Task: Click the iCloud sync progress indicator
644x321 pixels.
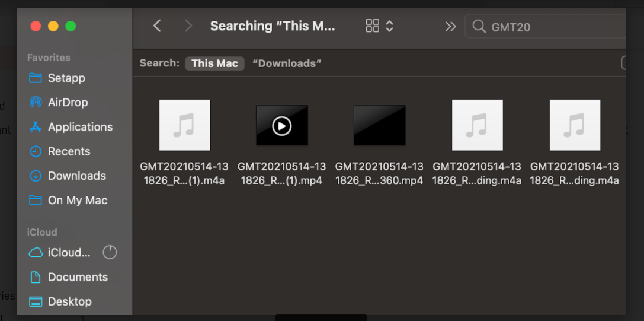Action: click(110, 252)
